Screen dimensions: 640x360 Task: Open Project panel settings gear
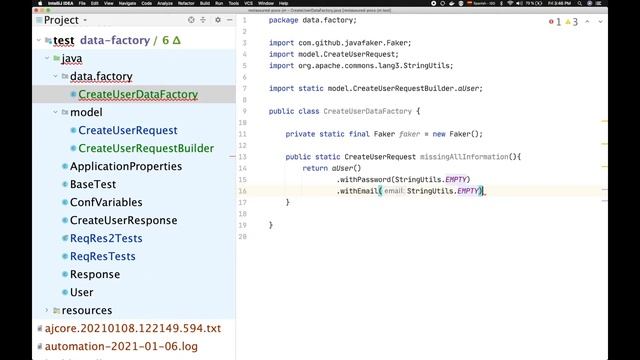click(x=218, y=20)
